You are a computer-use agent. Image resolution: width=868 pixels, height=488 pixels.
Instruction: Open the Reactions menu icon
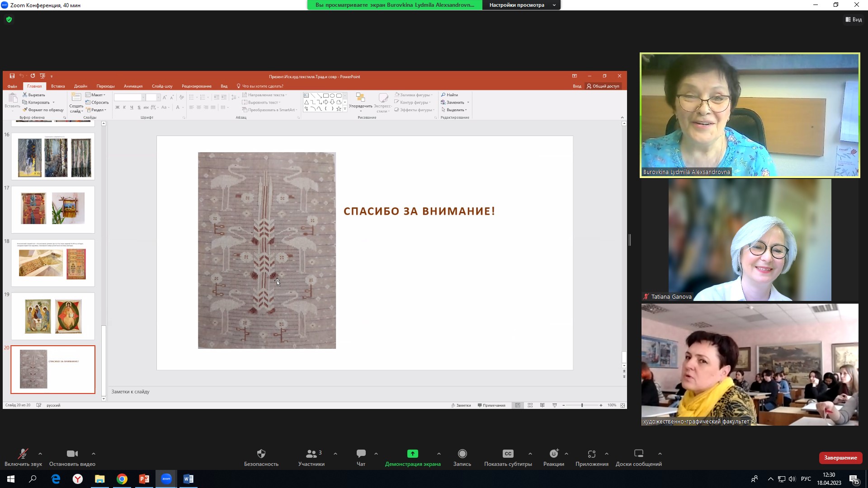(x=554, y=454)
